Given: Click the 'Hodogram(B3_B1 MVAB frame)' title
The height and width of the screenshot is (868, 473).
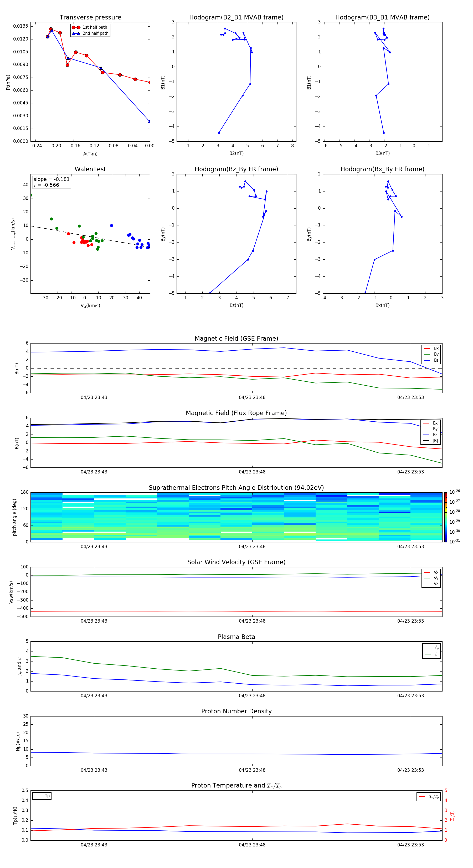Looking at the screenshot, I should [382, 18].
